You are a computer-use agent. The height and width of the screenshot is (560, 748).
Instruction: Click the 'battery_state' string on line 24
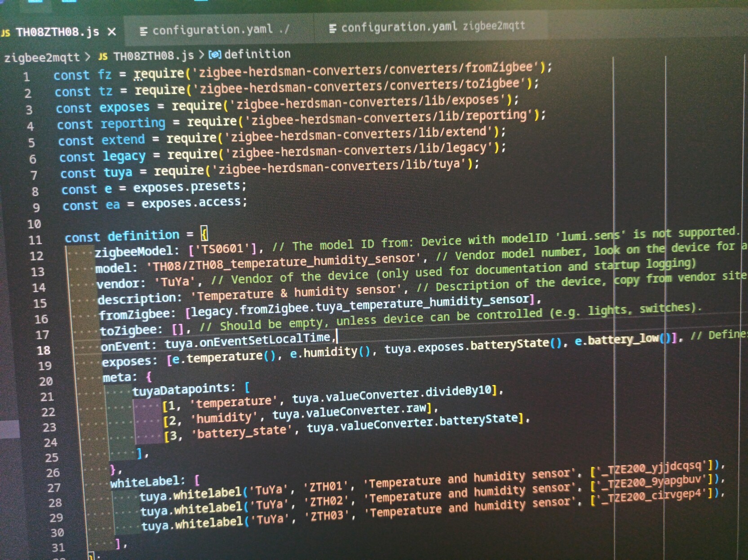tap(242, 432)
